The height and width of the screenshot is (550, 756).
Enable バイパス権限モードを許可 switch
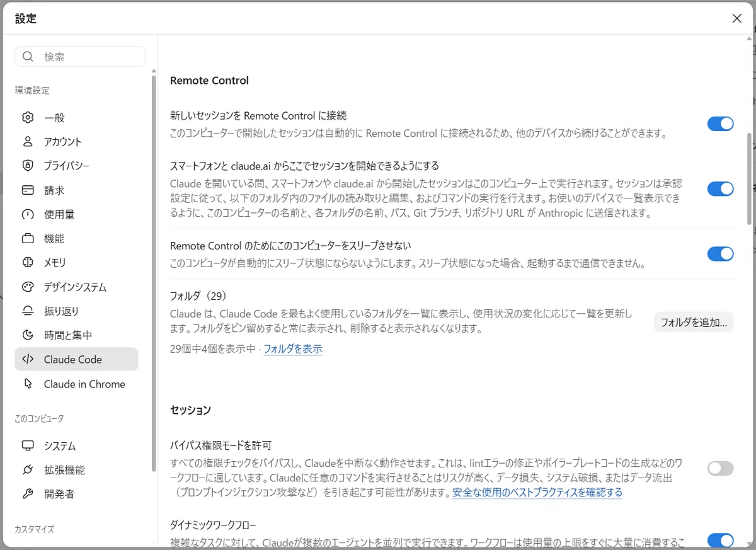coord(721,468)
